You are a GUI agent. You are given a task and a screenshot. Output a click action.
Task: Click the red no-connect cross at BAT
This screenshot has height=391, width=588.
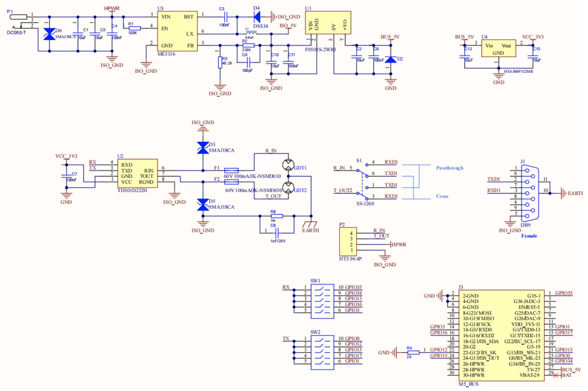[556, 375]
